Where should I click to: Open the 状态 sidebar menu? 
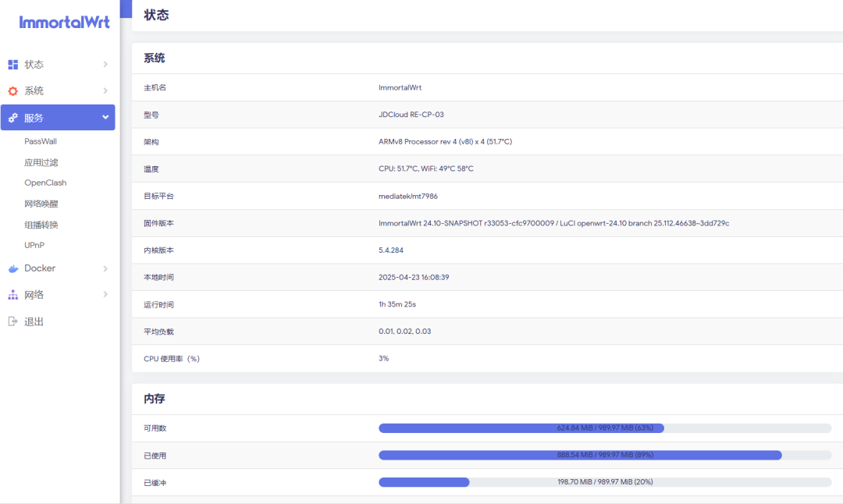pos(58,65)
